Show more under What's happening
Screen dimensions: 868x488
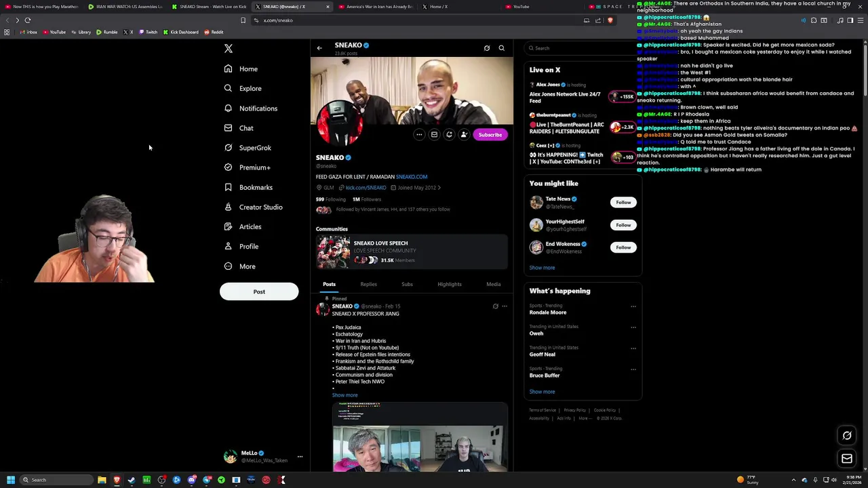(542, 392)
